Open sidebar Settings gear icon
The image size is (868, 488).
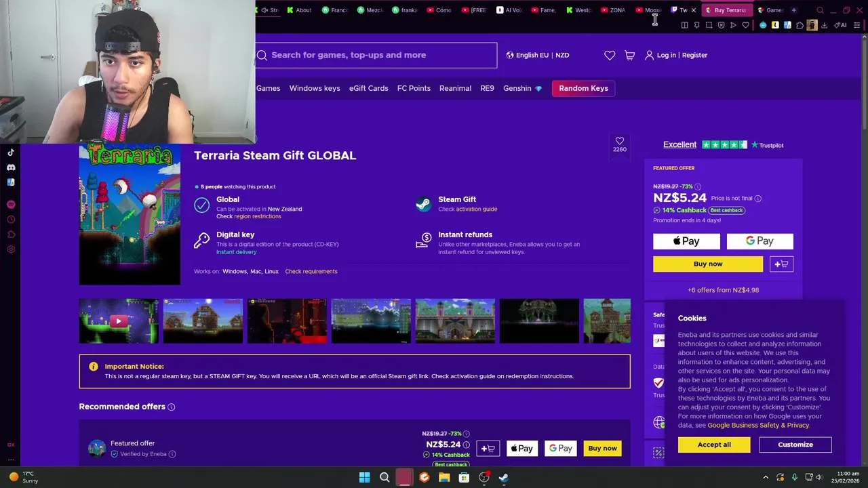11,249
